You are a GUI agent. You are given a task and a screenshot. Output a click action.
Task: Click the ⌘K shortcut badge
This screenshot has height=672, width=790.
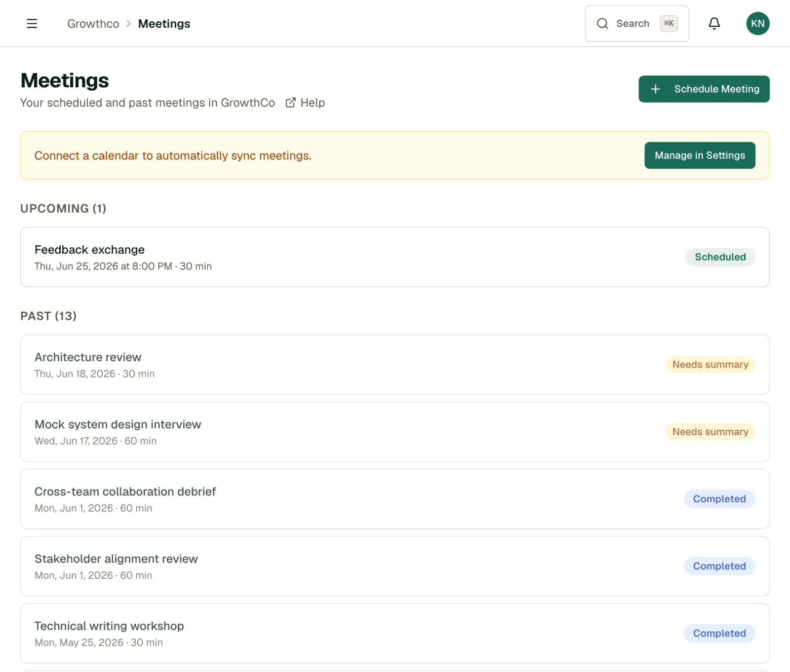pyautogui.click(x=669, y=24)
